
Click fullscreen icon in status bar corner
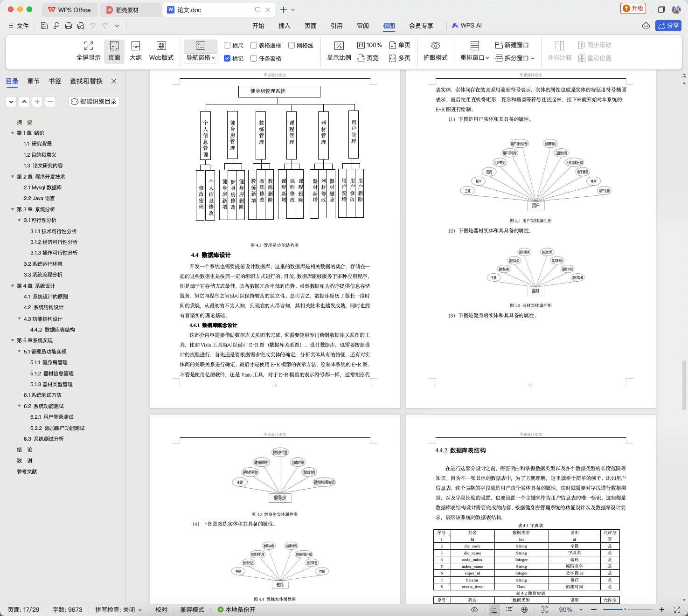[677, 609]
